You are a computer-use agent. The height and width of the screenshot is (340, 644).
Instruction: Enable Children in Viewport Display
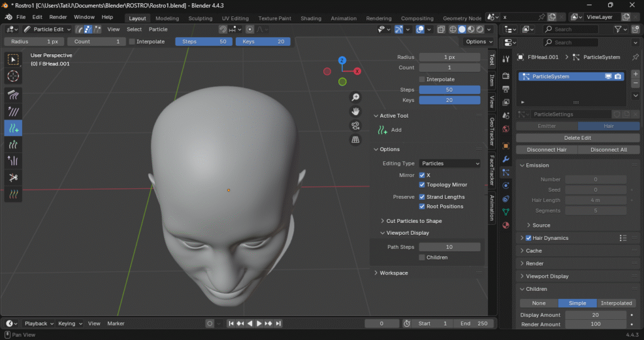tap(422, 258)
